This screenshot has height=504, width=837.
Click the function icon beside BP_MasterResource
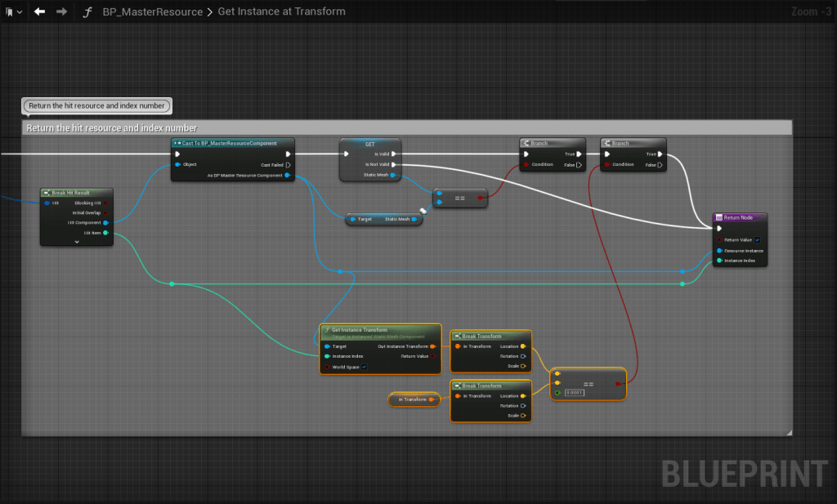click(x=87, y=11)
